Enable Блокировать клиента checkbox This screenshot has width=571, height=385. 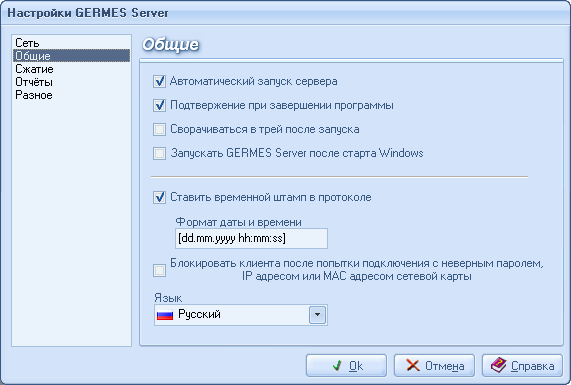pos(160,270)
